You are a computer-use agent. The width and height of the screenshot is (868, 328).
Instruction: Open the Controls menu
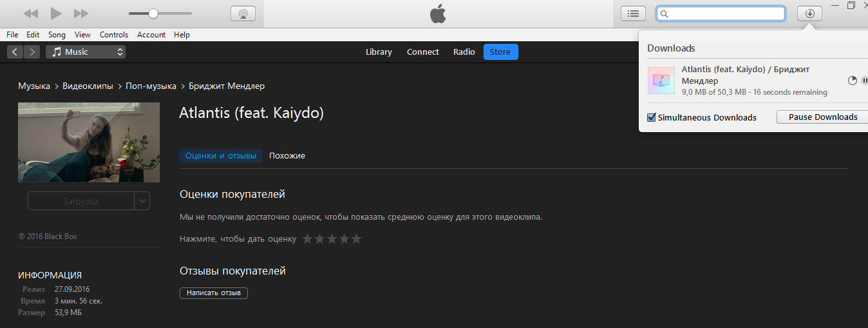[114, 35]
